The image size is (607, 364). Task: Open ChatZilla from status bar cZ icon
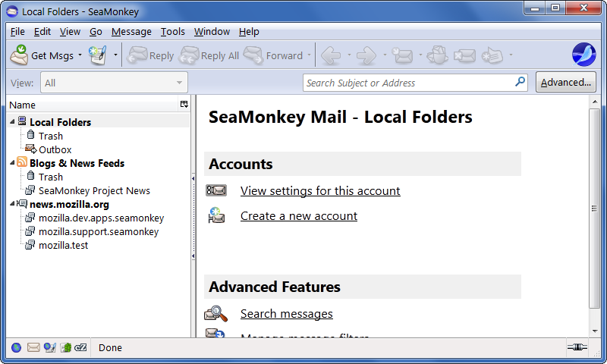click(x=80, y=348)
